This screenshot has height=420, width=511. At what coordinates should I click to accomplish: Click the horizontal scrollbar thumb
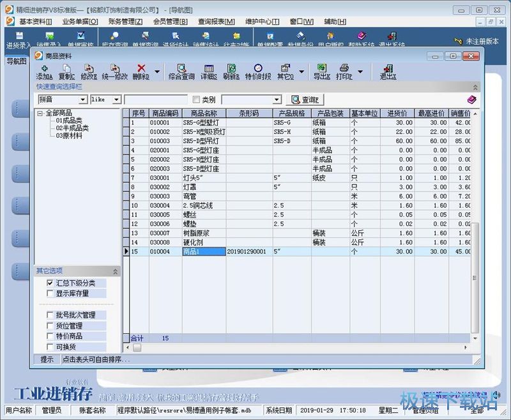[137, 347]
